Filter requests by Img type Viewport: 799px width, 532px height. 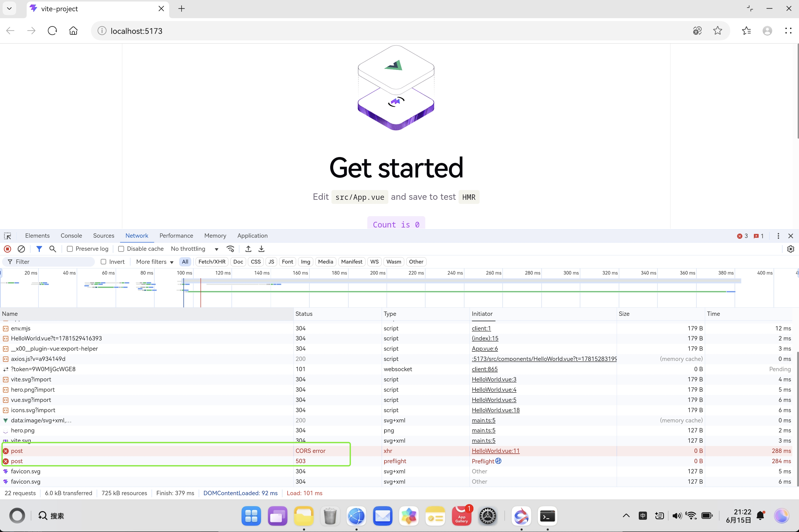click(x=305, y=262)
